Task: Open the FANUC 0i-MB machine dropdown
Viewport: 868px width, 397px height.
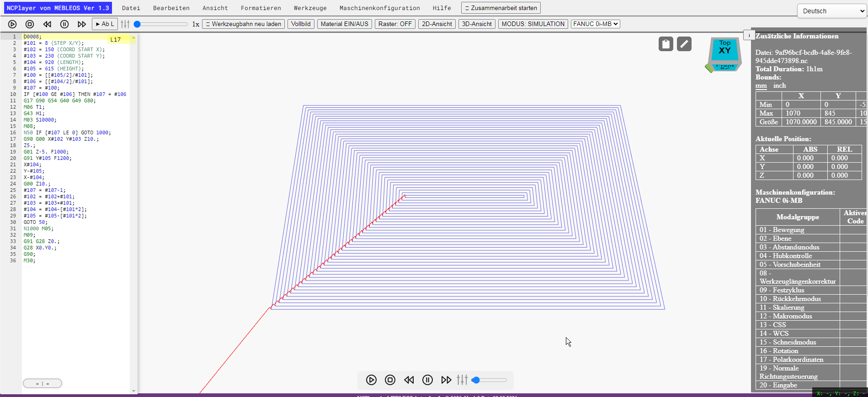Action: (x=596, y=24)
